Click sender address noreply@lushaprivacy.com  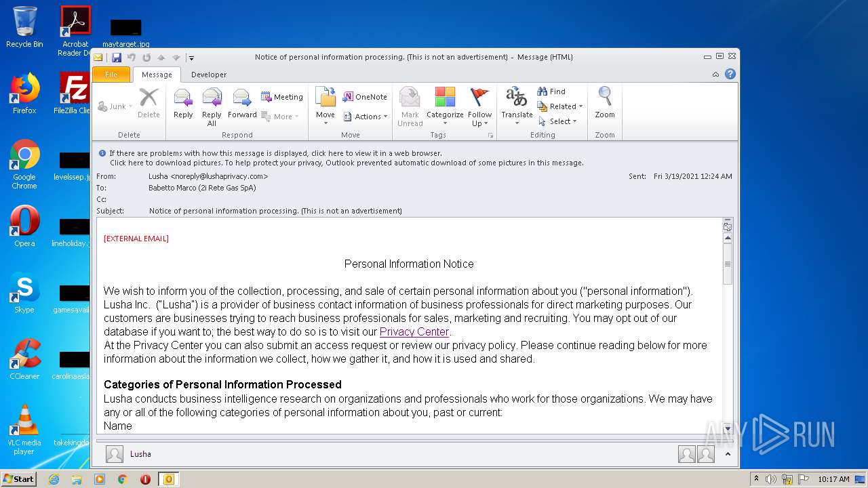(x=219, y=176)
